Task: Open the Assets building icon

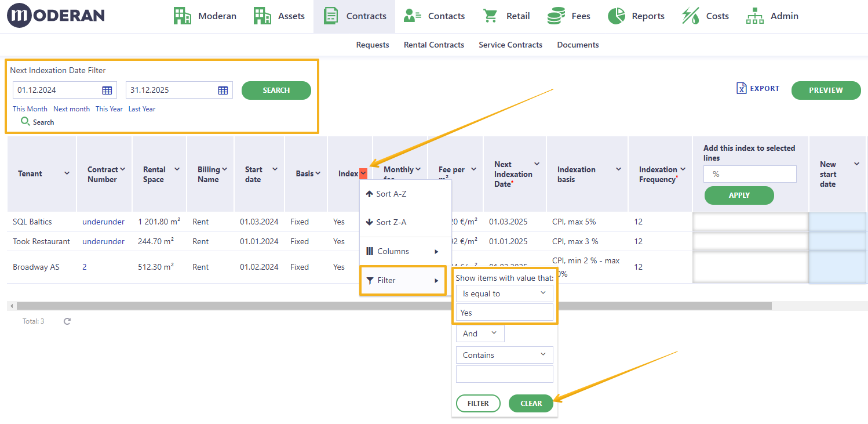Action: 262,16
